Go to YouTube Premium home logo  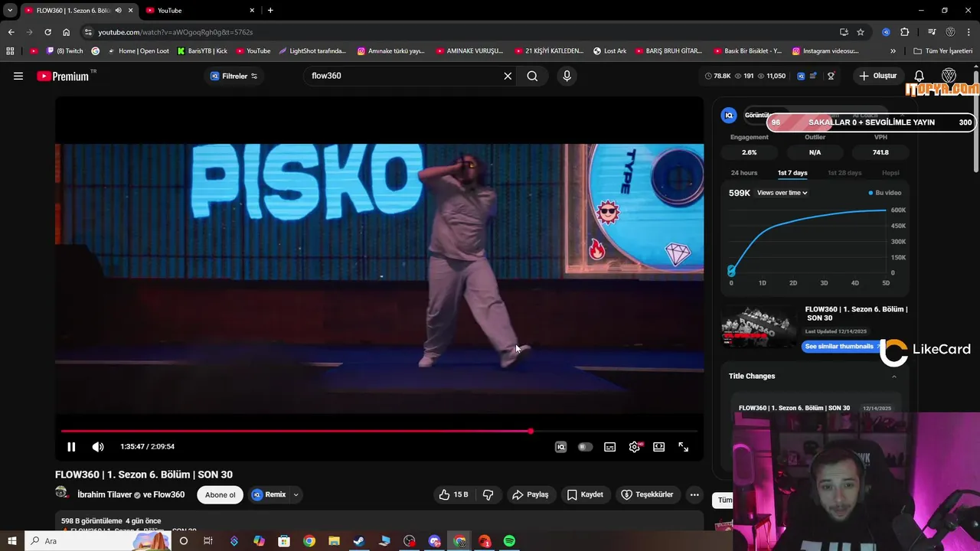point(63,76)
